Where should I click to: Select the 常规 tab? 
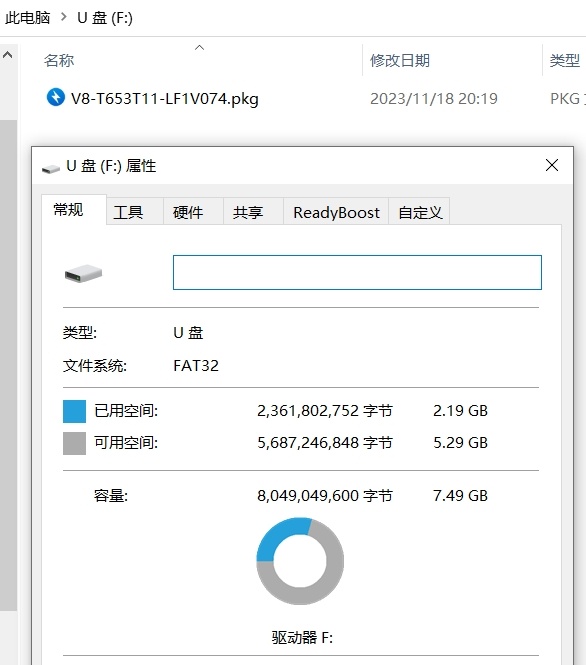[x=68, y=210]
